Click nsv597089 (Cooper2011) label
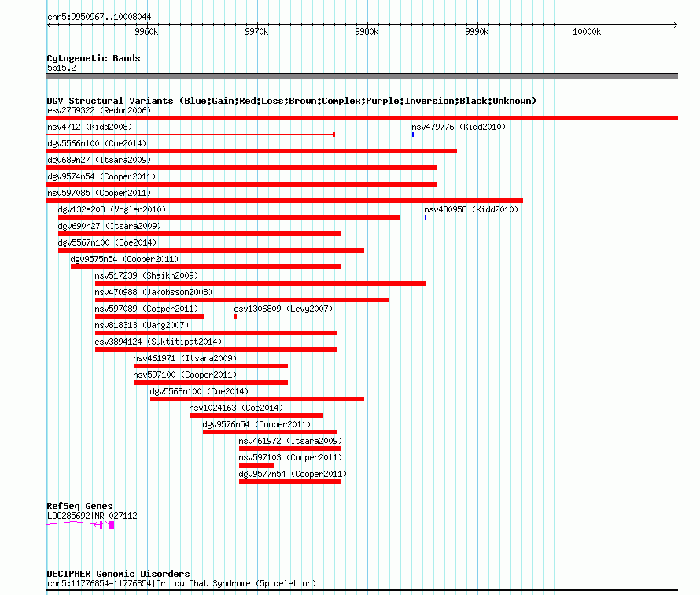Screen dimensions: 700x595 click(146, 309)
